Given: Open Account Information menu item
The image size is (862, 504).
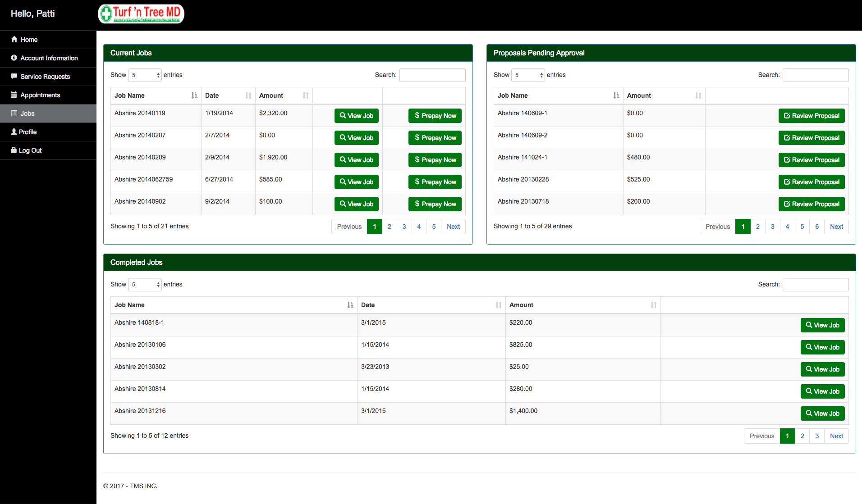Looking at the screenshot, I should coord(48,58).
